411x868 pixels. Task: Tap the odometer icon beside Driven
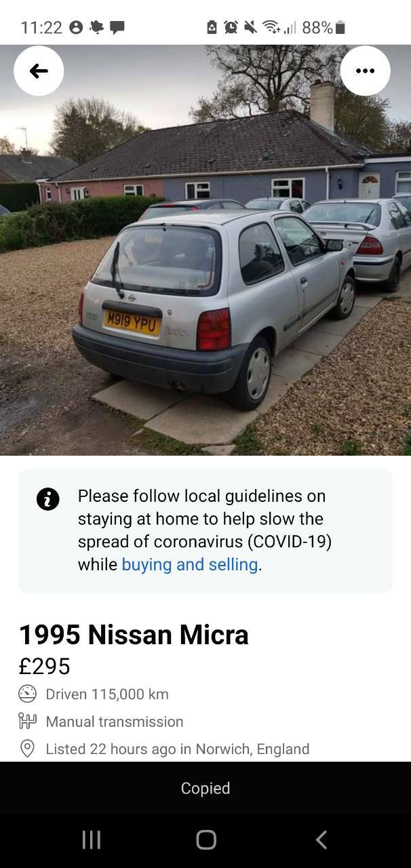[x=27, y=694]
